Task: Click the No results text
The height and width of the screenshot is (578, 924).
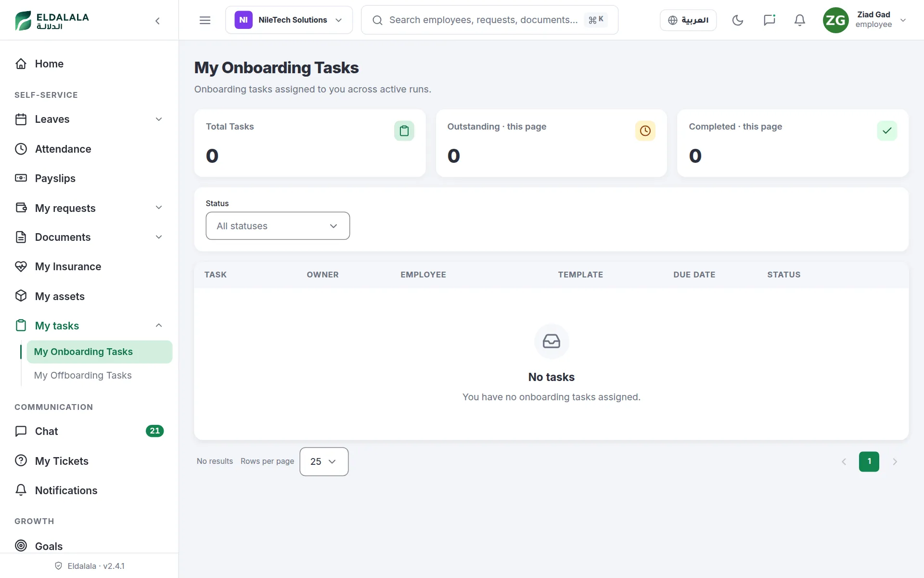Action: click(x=215, y=461)
